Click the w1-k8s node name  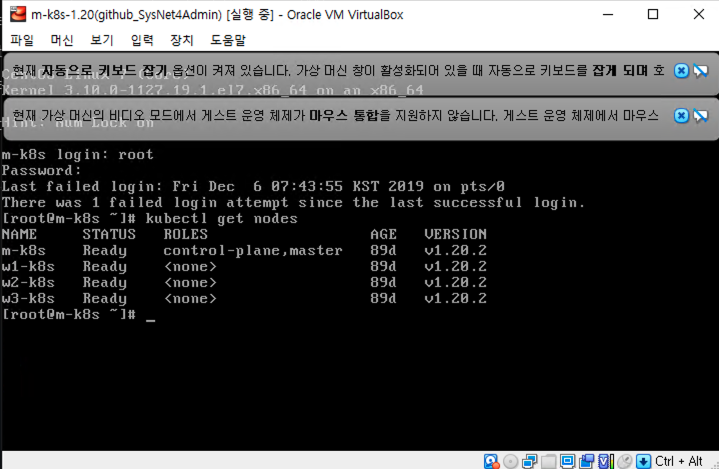click(28, 267)
